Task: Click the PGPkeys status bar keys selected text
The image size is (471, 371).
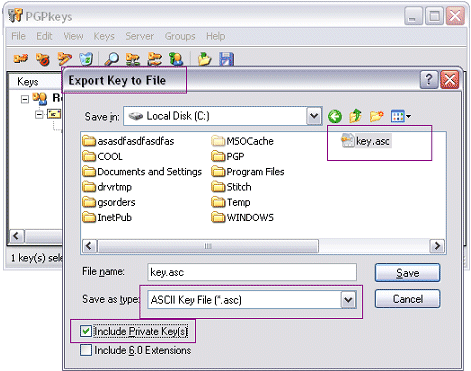Action: pyautogui.click(x=36, y=257)
